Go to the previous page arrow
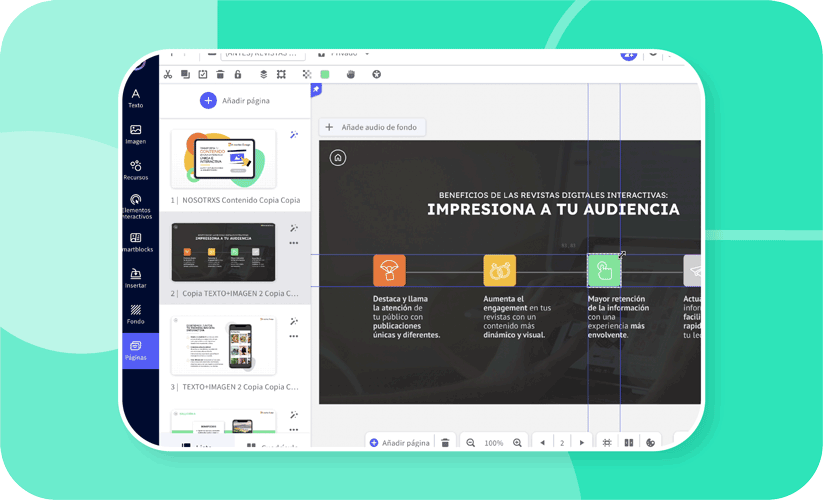The width and height of the screenshot is (823, 500). click(x=542, y=443)
